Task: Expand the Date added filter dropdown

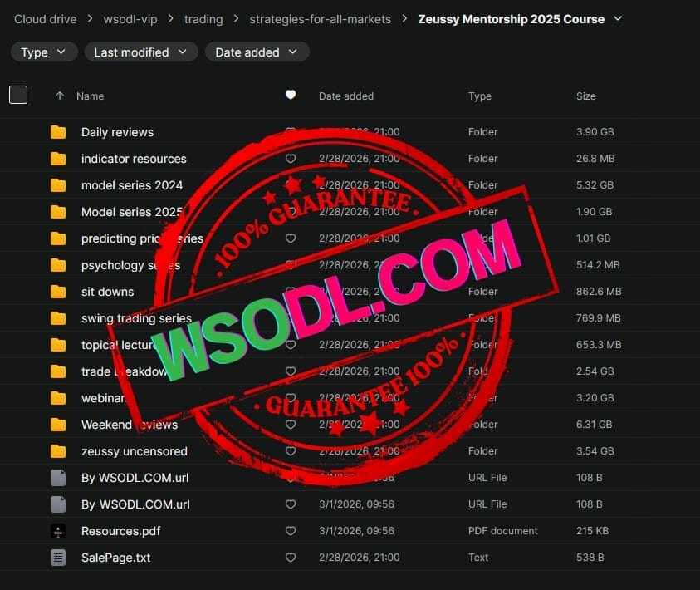Action: coord(257,52)
